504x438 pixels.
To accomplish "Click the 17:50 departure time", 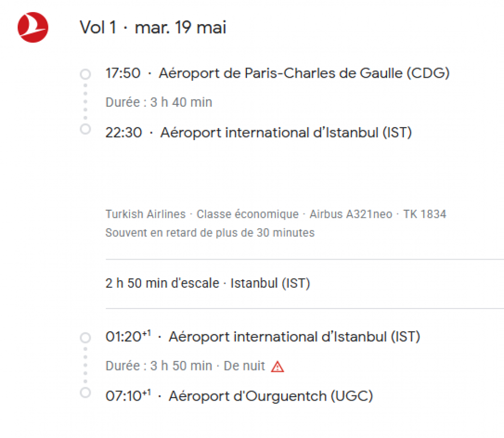I will 122,74.
